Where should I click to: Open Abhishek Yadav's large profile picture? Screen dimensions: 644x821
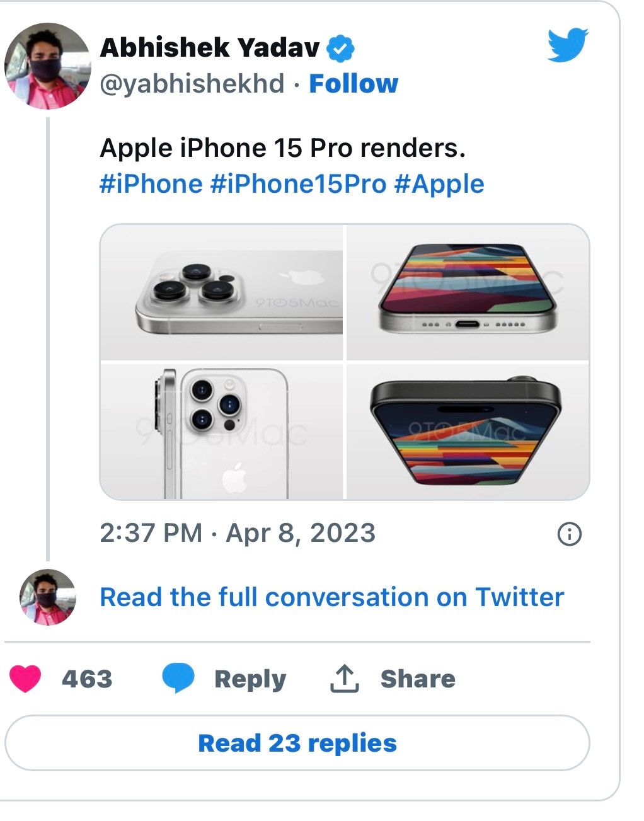click(x=48, y=66)
